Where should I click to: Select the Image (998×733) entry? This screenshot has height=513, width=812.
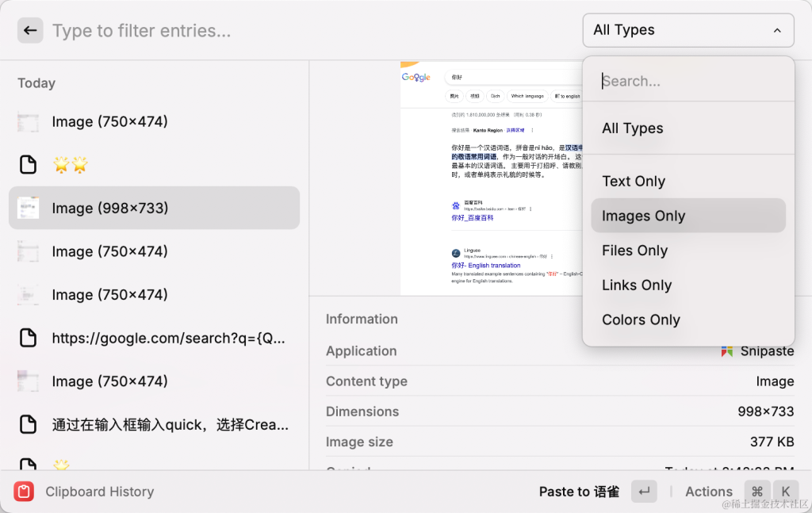155,208
